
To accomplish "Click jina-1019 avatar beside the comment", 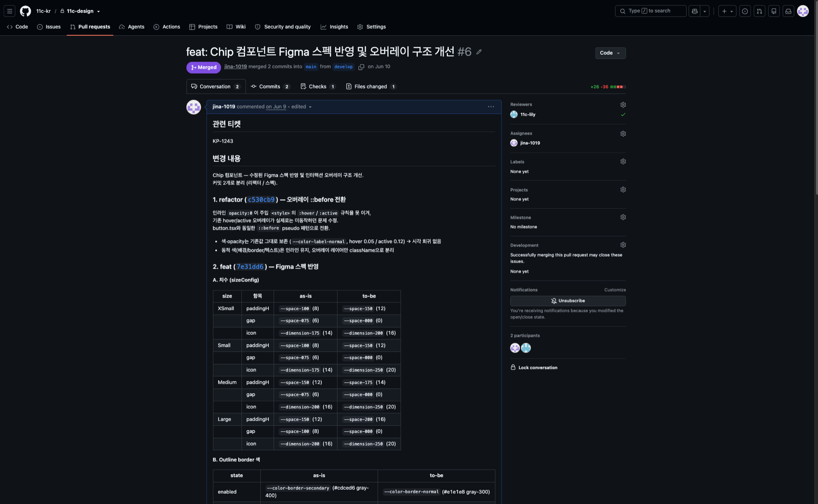I will pyautogui.click(x=193, y=107).
